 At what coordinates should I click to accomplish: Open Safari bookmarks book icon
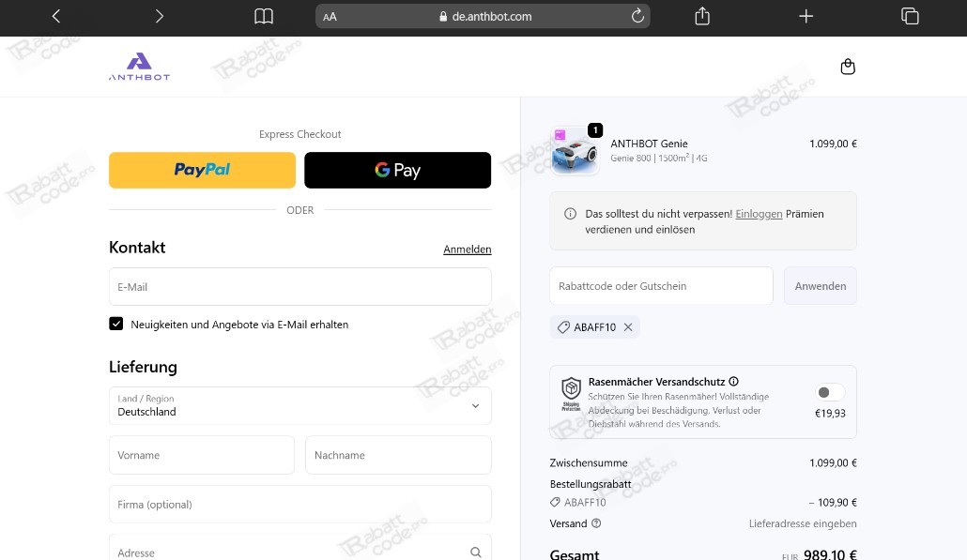264,16
